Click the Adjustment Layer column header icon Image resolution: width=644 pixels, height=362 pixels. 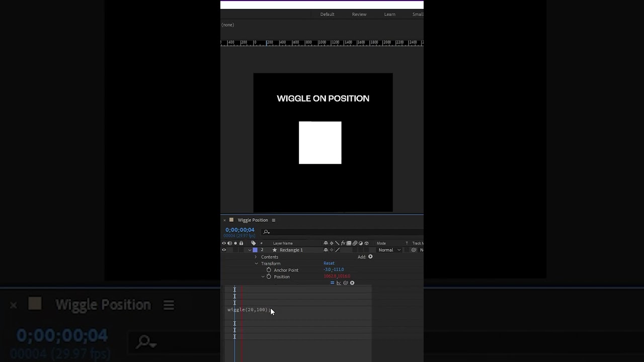[361, 243]
